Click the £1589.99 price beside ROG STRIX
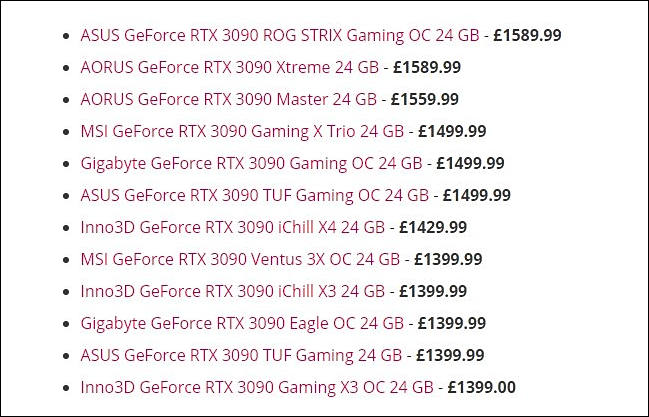 point(527,35)
